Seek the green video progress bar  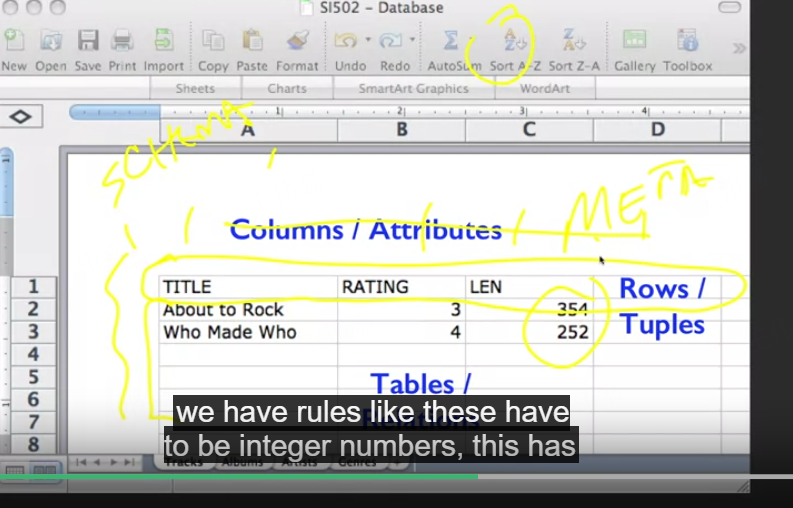[239, 477]
